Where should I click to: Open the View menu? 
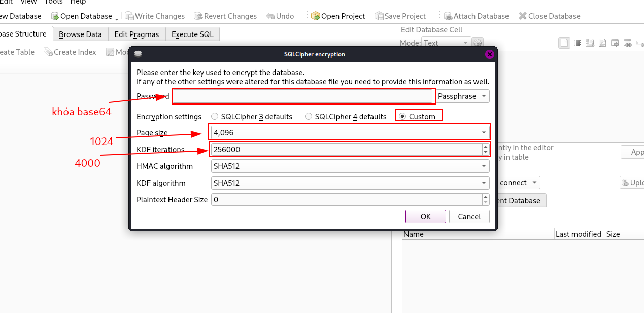[28, 2]
